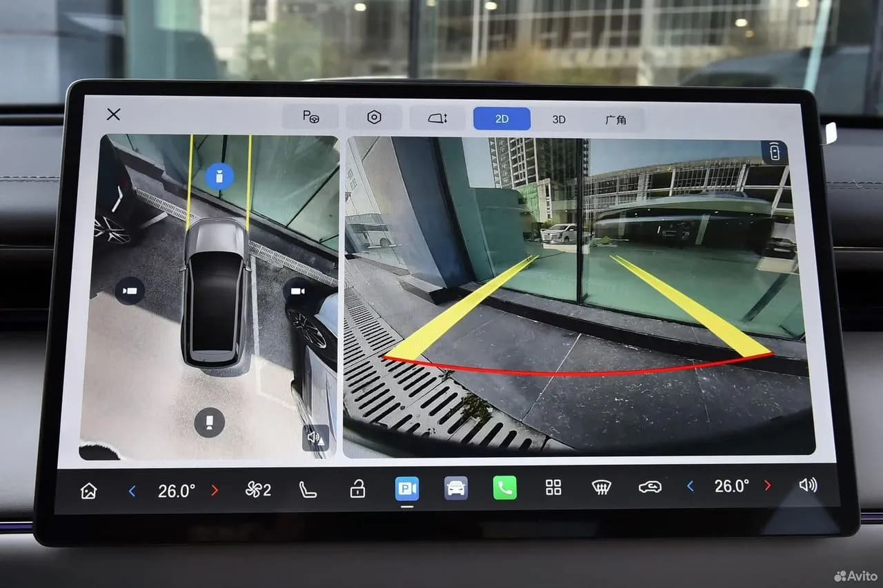This screenshot has width=883, height=588.
Task: Open the all apps grid
Action: coord(553,487)
